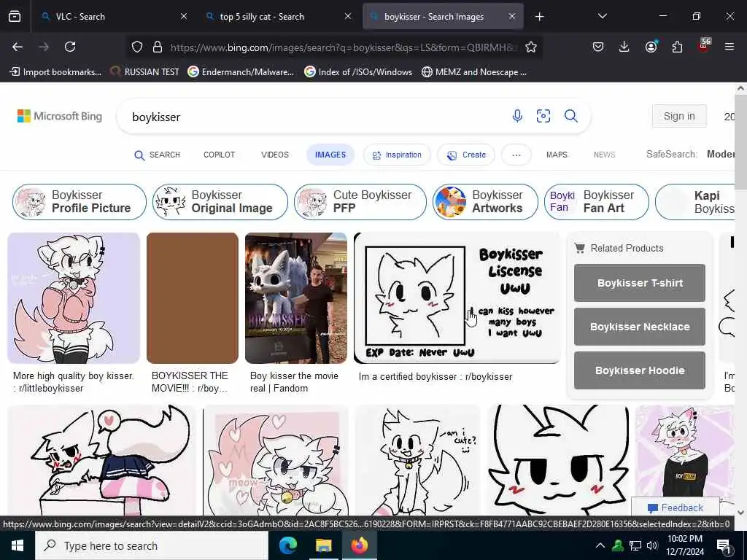
Task: Reload the page with the refresh icon
Action: tap(70, 47)
